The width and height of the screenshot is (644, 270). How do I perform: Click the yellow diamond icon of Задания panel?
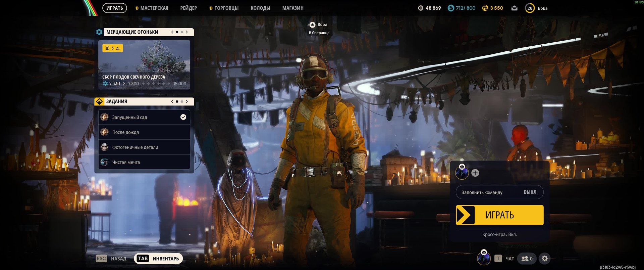pyautogui.click(x=99, y=101)
